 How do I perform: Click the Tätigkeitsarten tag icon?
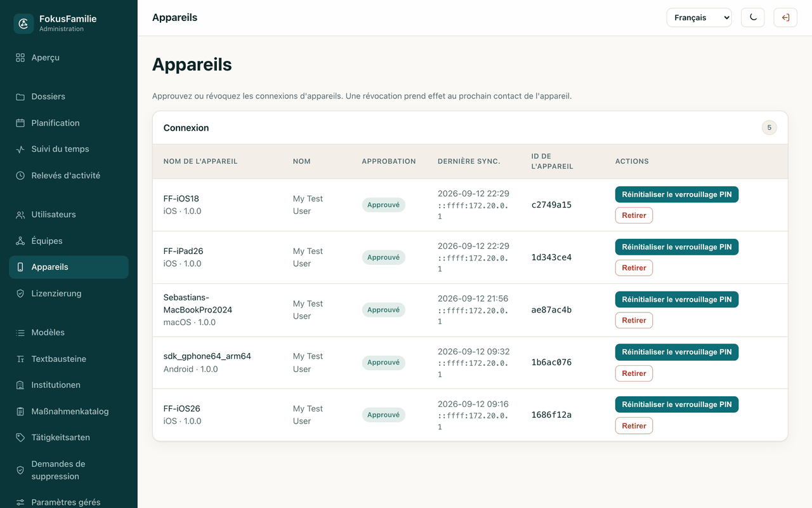(20, 438)
